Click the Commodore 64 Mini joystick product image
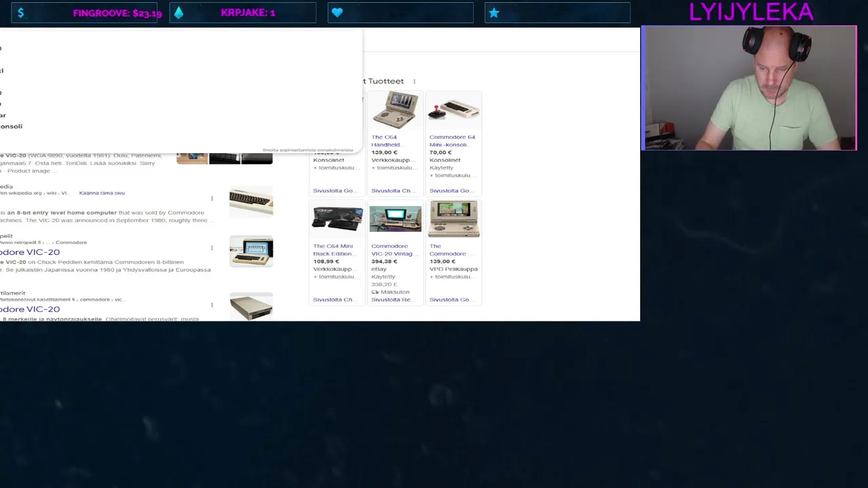868x488 pixels. click(453, 110)
